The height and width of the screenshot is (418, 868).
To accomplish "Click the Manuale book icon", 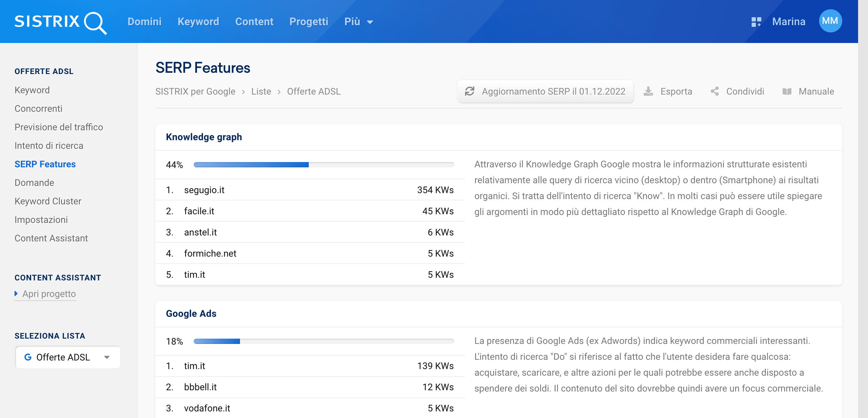I will (x=787, y=91).
